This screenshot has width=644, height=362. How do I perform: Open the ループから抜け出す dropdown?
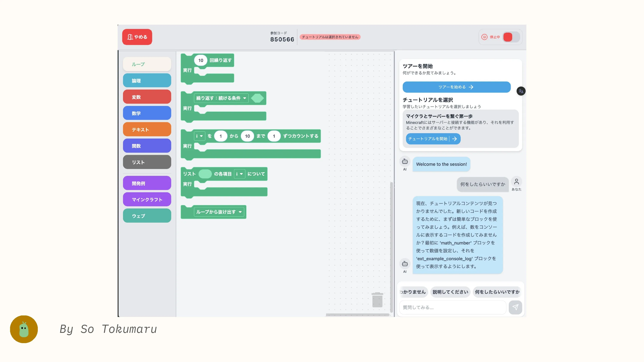[219, 212]
